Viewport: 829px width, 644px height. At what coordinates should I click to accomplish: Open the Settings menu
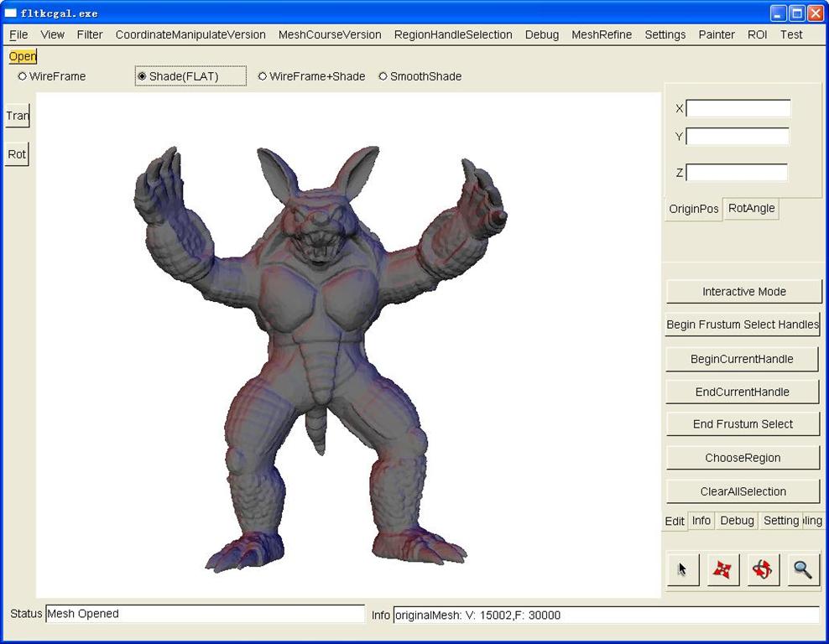click(x=665, y=35)
